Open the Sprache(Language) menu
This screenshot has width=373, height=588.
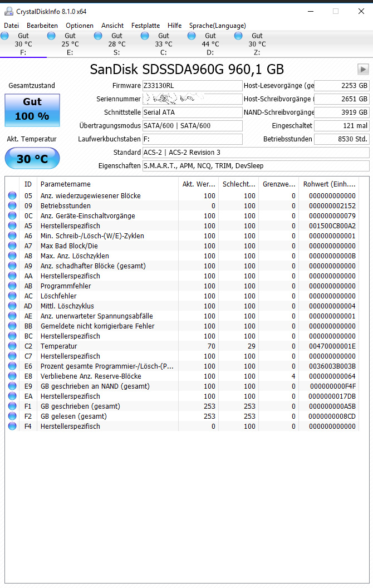(218, 26)
